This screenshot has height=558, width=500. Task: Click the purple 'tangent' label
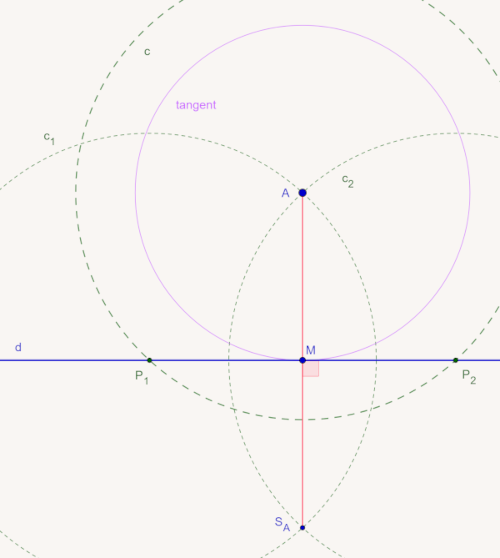196,105
